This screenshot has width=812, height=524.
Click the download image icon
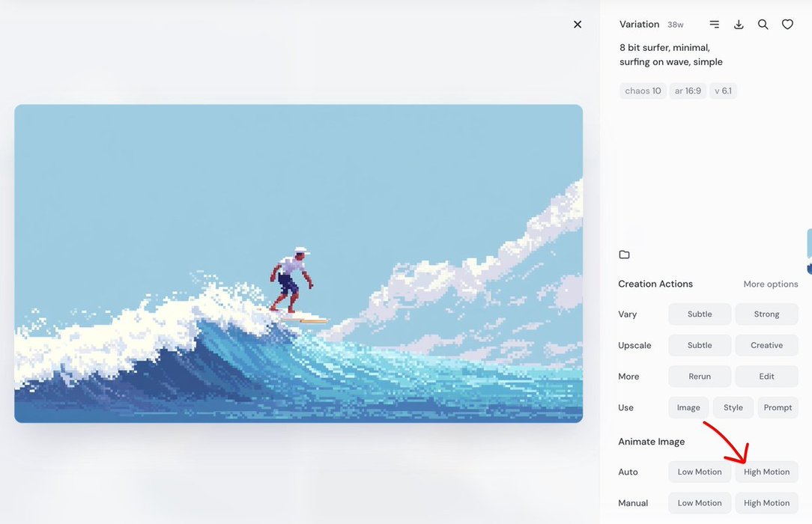[739, 25]
